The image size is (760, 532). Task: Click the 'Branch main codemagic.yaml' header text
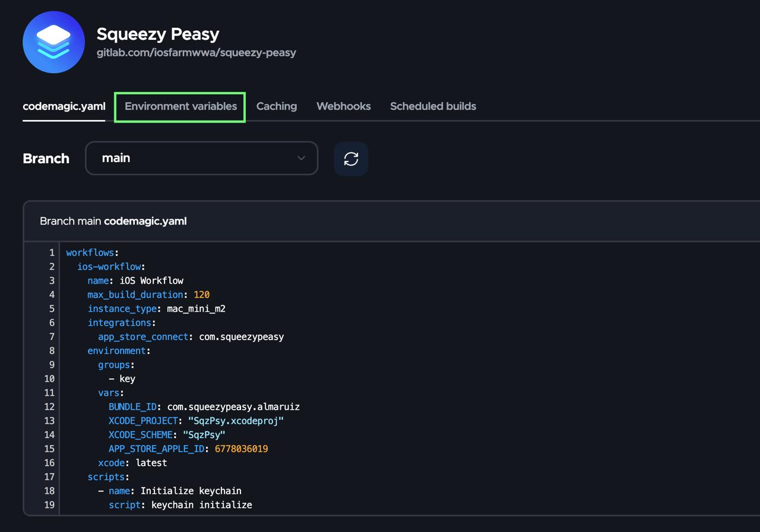tap(113, 221)
